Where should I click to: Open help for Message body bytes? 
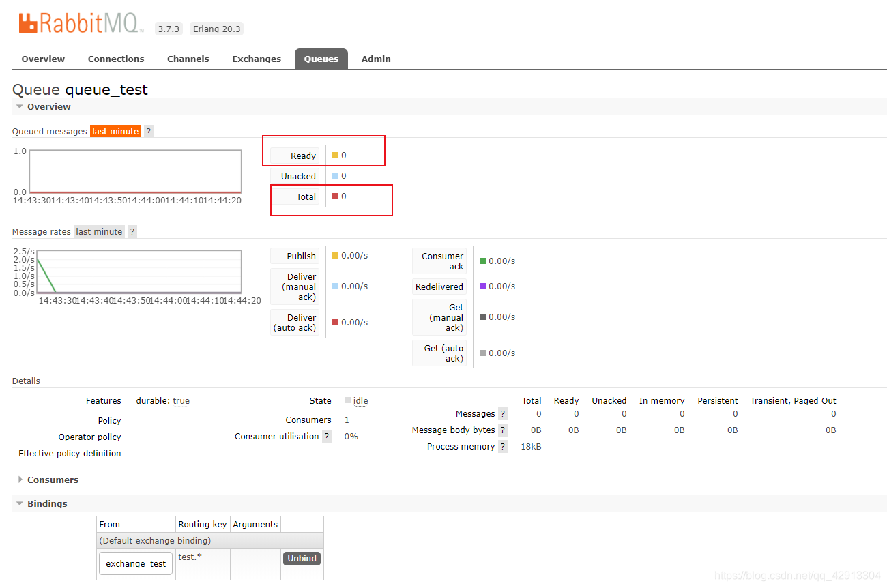tap(503, 430)
